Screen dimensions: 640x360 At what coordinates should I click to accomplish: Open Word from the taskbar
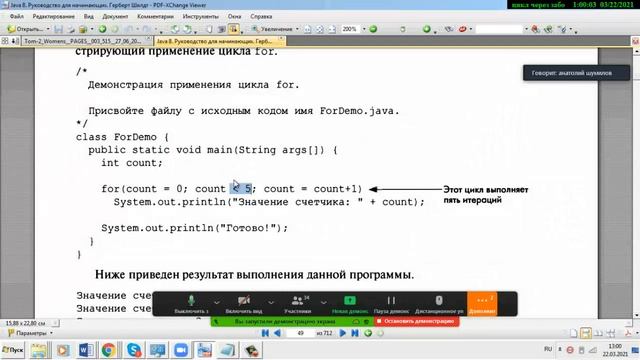86,350
